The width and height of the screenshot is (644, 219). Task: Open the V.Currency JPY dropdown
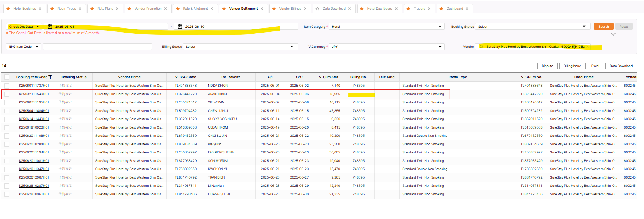386,47
